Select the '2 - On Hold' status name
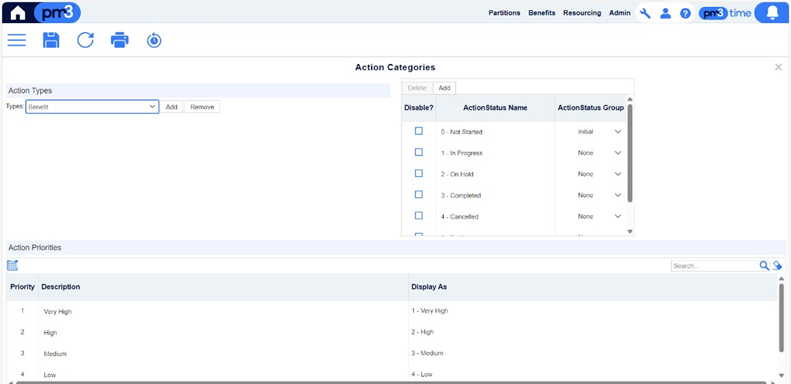791x384 pixels. pos(457,174)
